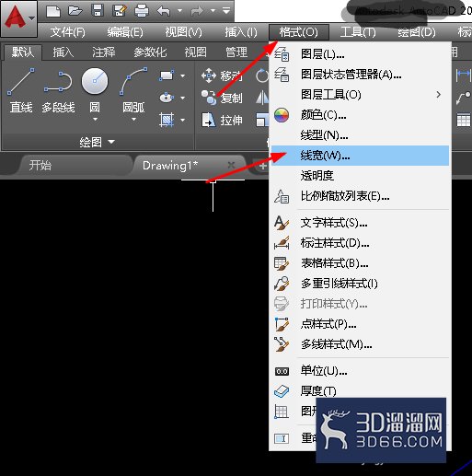The width and height of the screenshot is (472, 476).
Task: Open Multiline Style (多线样式) entry
Action: [x=360, y=344]
